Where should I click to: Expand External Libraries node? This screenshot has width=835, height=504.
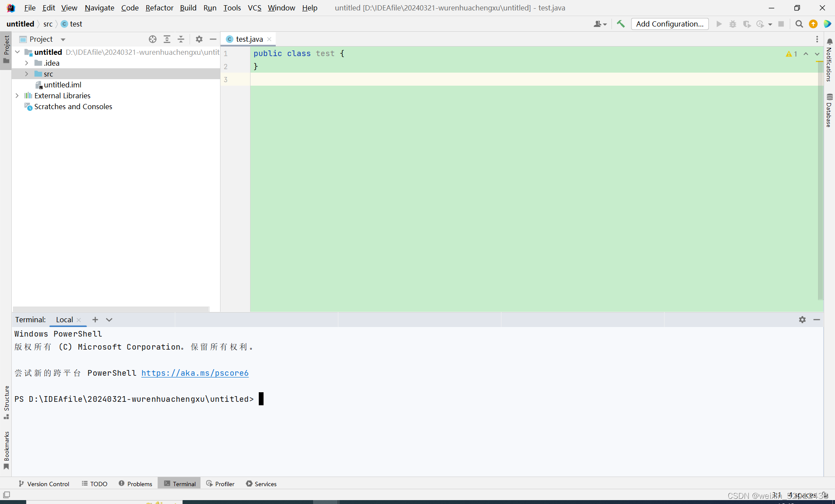[x=17, y=96]
